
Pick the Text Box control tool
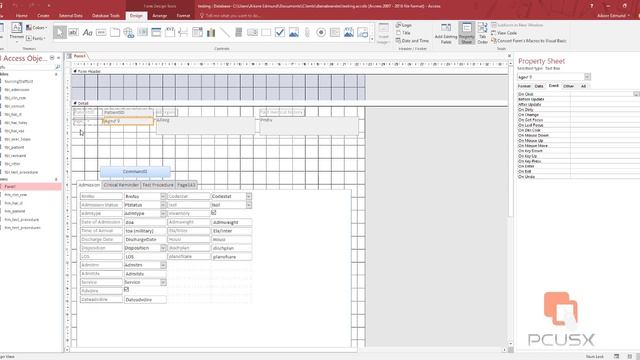[x=73, y=32]
